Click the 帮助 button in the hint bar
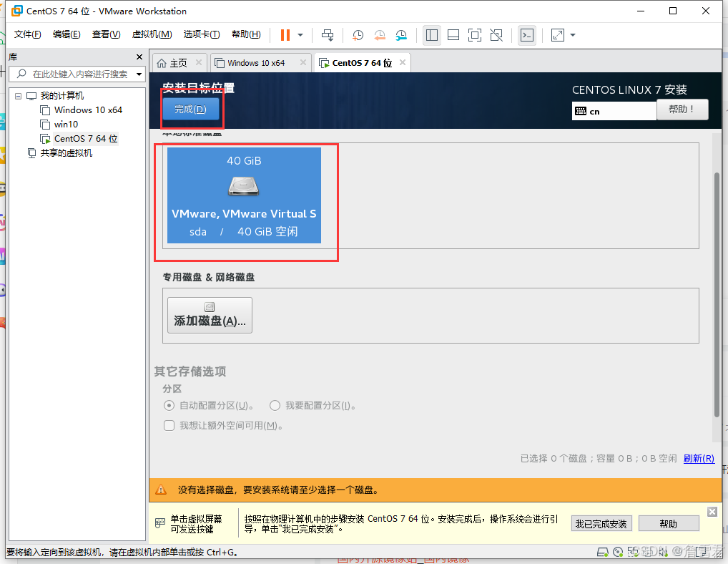This screenshot has width=728, height=564. point(669,524)
